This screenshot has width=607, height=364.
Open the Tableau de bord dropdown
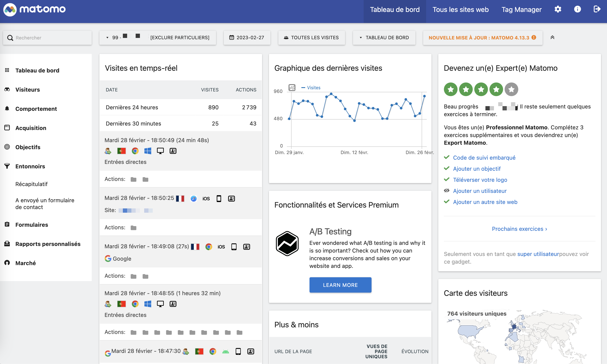(384, 38)
